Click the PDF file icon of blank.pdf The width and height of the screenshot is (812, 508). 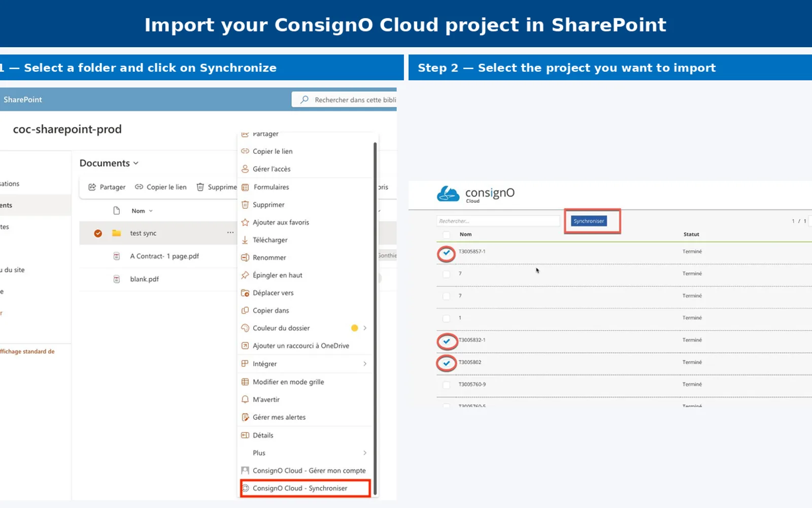coord(117,279)
